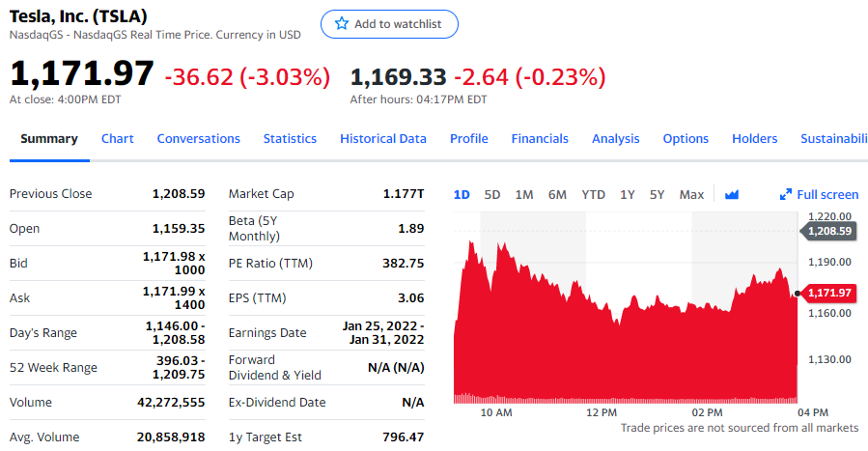868x451 pixels.
Task: Click the Full screen expand arrows icon
Action: (x=786, y=194)
